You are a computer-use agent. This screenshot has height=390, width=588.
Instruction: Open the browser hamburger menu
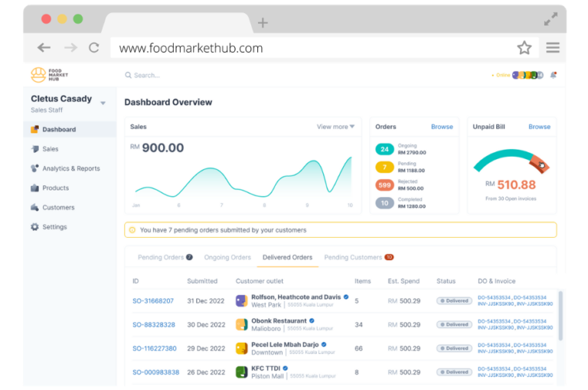(552, 47)
